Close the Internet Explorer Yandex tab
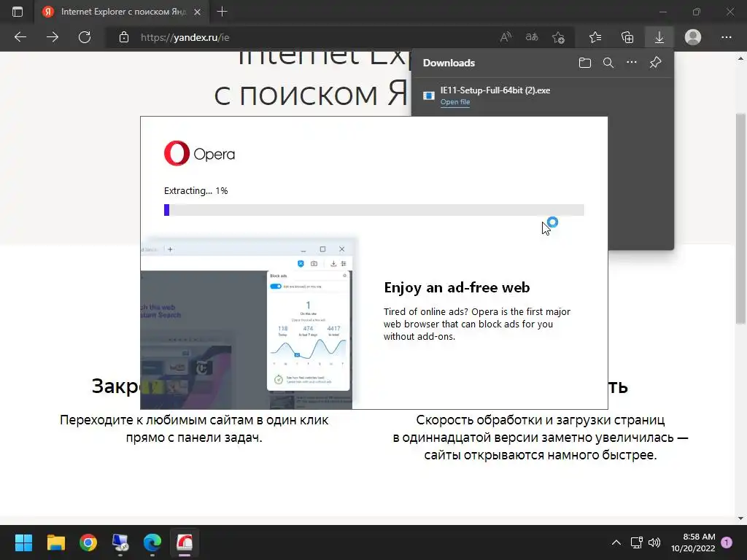This screenshot has height=560, width=747. pos(197,12)
